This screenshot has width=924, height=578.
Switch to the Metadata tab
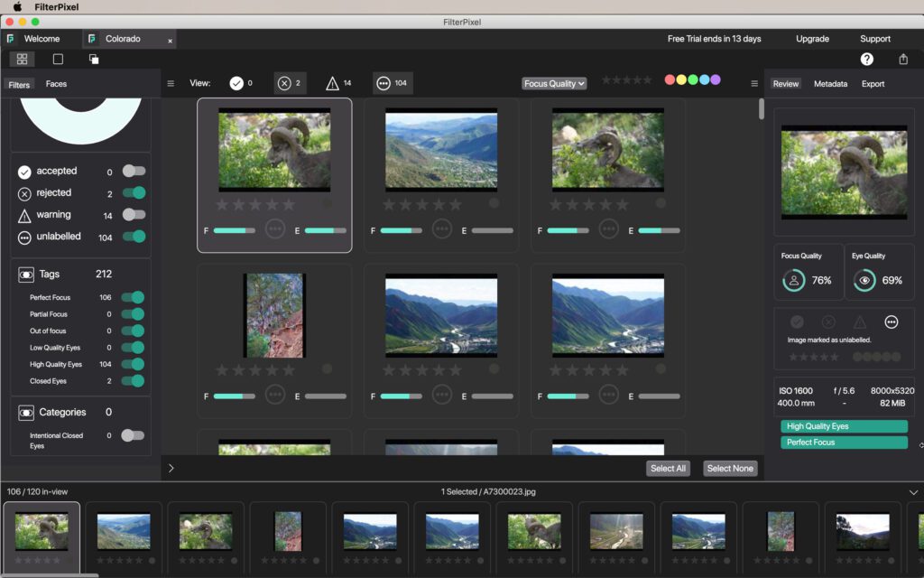tap(830, 84)
